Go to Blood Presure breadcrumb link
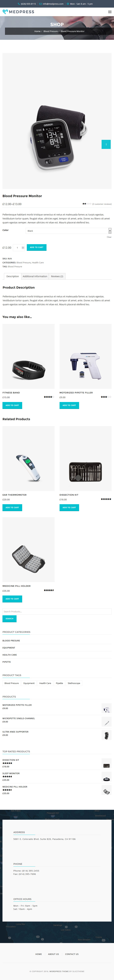This screenshot has width=114, height=980. pos(51,31)
